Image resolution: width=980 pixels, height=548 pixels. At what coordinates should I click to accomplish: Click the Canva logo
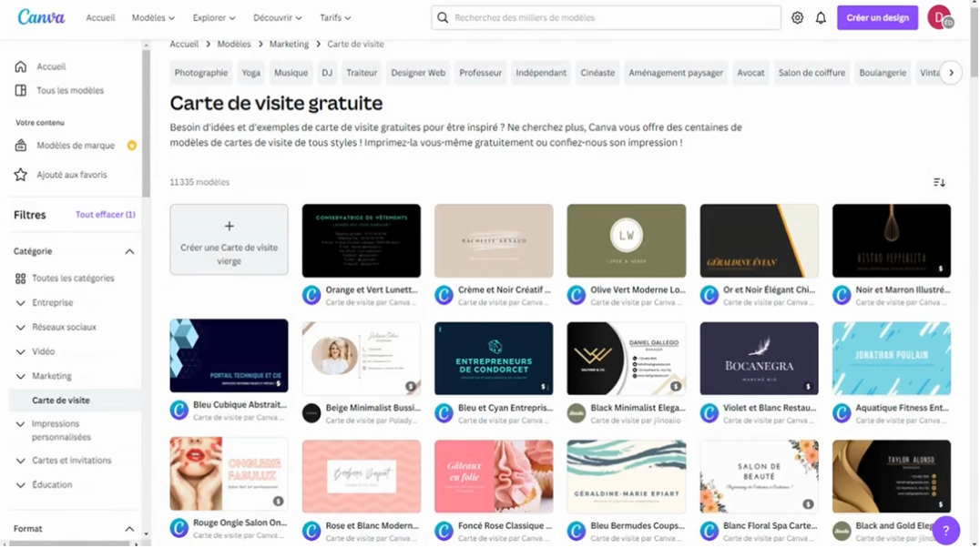(42, 17)
